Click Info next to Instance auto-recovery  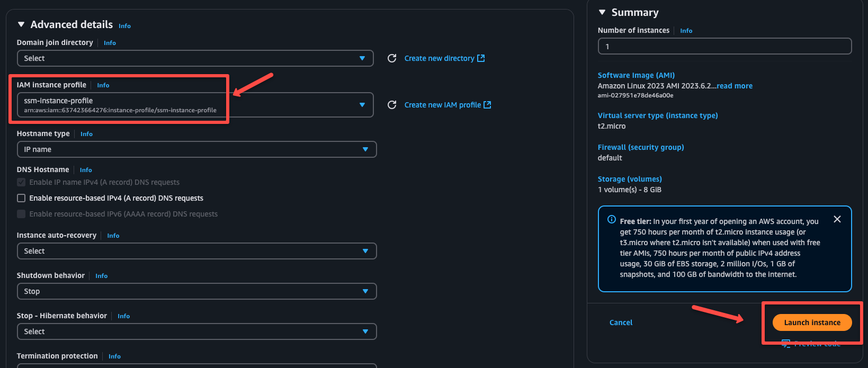coord(113,236)
